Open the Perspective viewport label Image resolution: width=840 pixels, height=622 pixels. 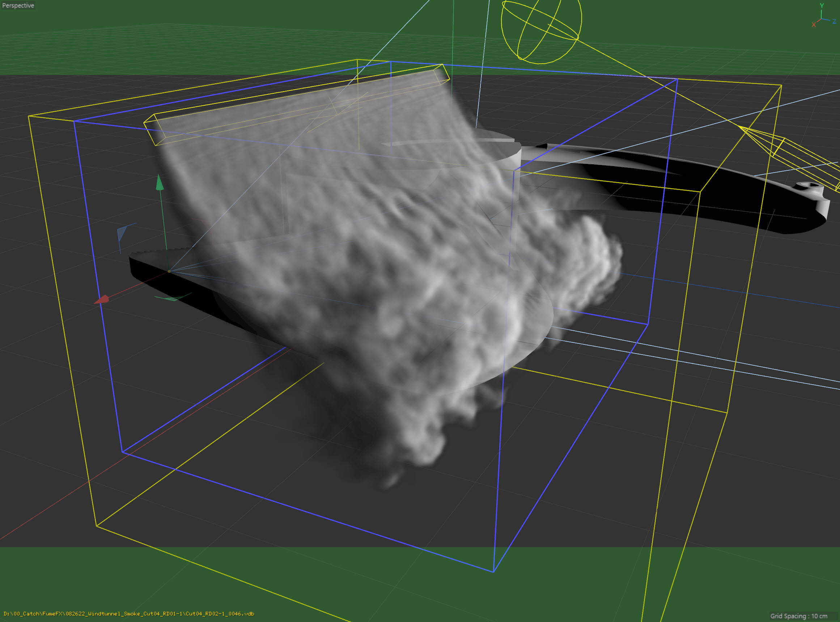click(x=18, y=5)
